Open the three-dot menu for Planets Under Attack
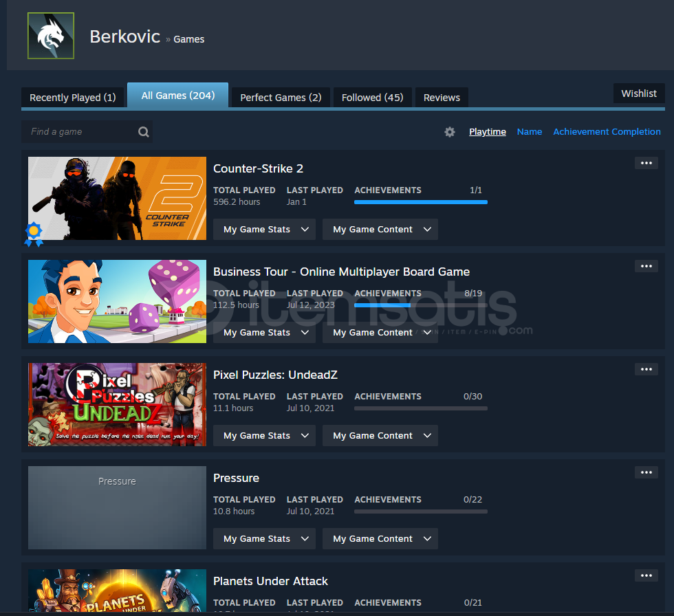The height and width of the screenshot is (616, 674). coord(646,575)
